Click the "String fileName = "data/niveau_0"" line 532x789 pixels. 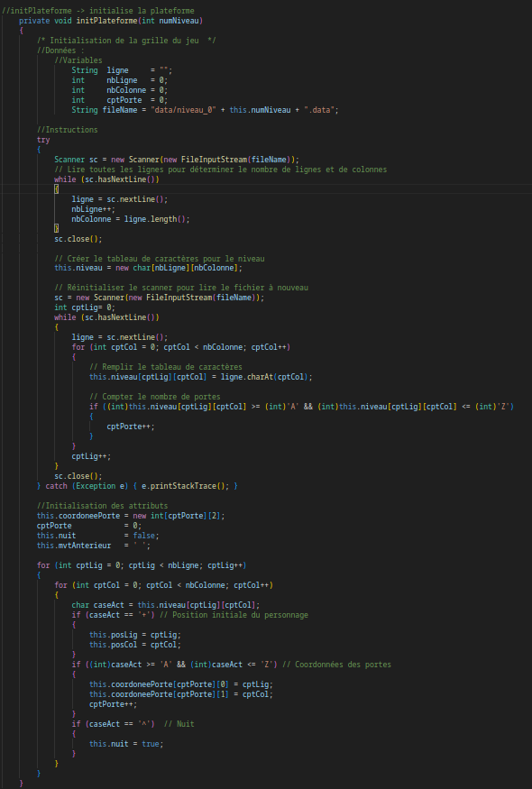point(205,110)
